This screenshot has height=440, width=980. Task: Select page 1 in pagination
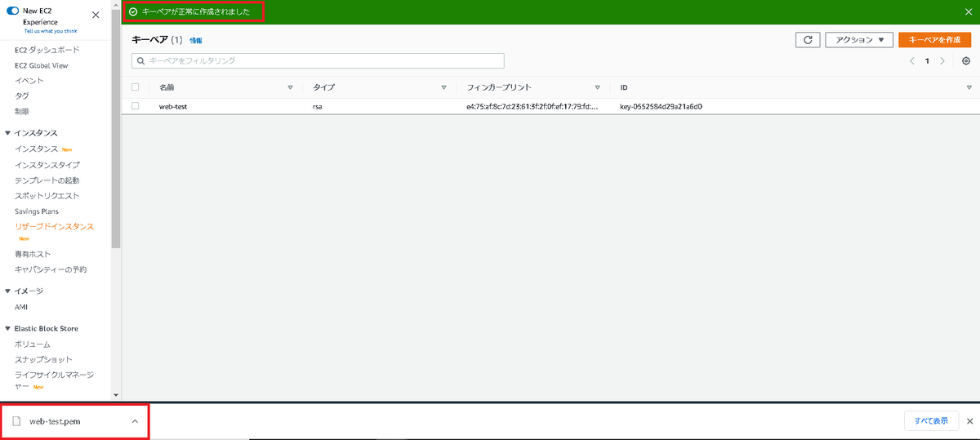[927, 60]
